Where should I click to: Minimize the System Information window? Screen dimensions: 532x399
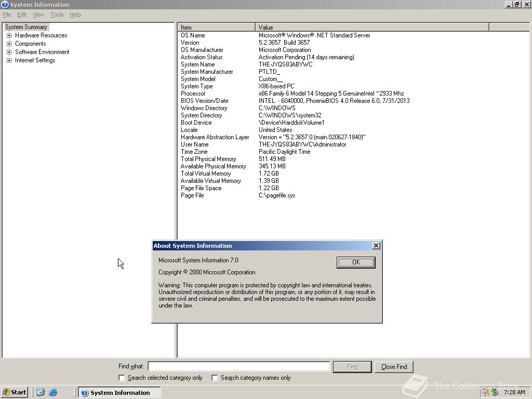click(x=508, y=4)
